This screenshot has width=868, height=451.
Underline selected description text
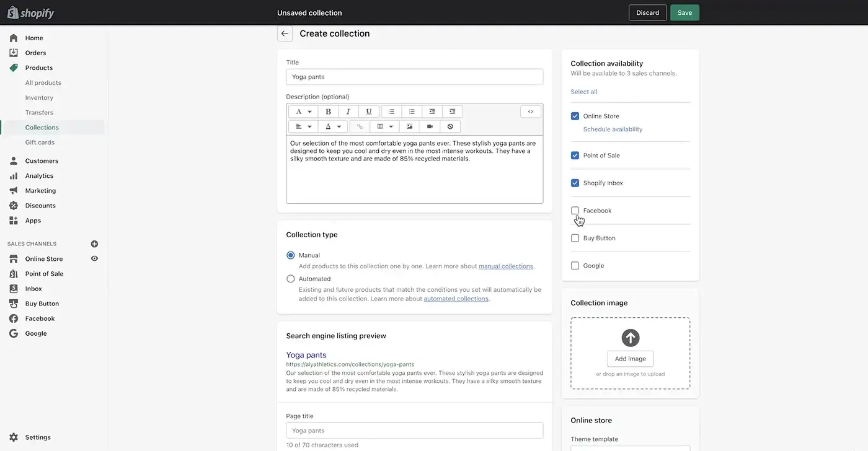click(x=367, y=111)
